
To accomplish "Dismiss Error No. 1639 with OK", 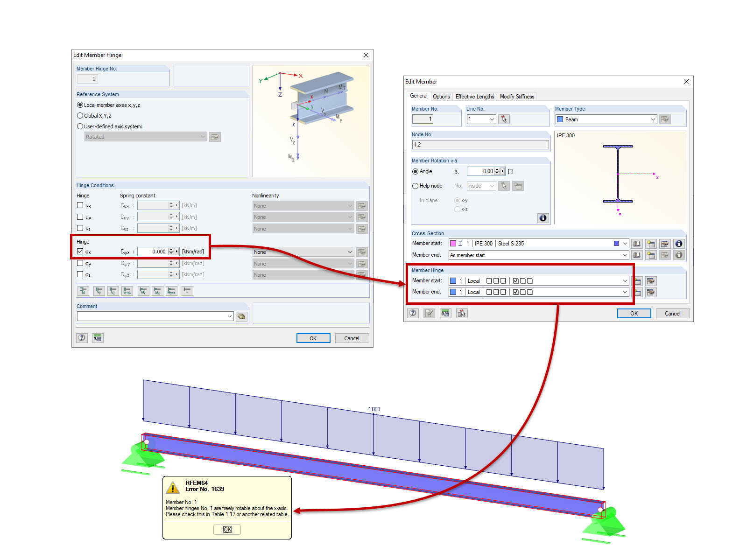I will point(227,529).
